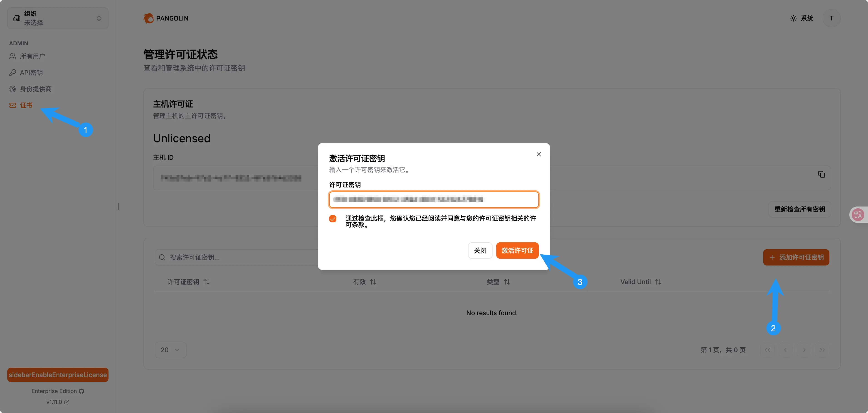This screenshot has height=413, width=868.
Task: Go to API密钥 sidebar item
Action: pyautogui.click(x=31, y=72)
